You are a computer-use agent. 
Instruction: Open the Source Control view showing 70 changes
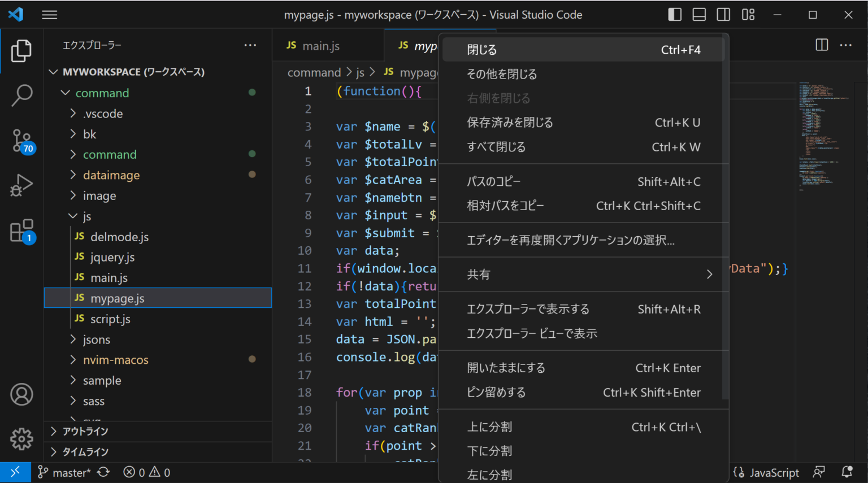(21, 140)
